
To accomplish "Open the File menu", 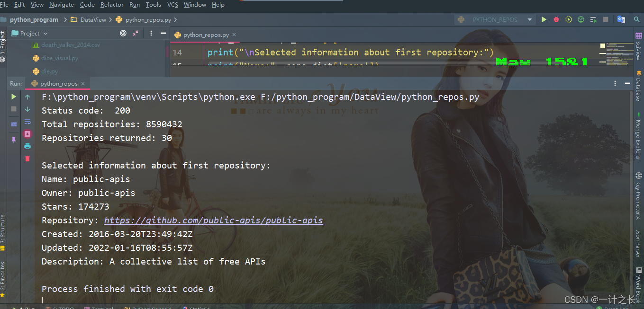I will (4, 5).
